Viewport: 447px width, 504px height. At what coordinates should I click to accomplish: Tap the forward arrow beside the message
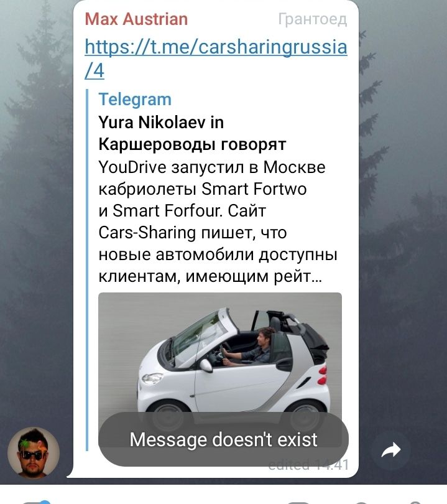tap(391, 450)
